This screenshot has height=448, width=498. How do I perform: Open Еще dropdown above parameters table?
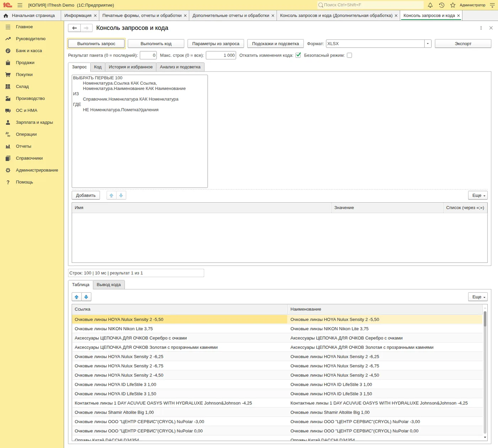pyautogui.click(x=478, y=195)
